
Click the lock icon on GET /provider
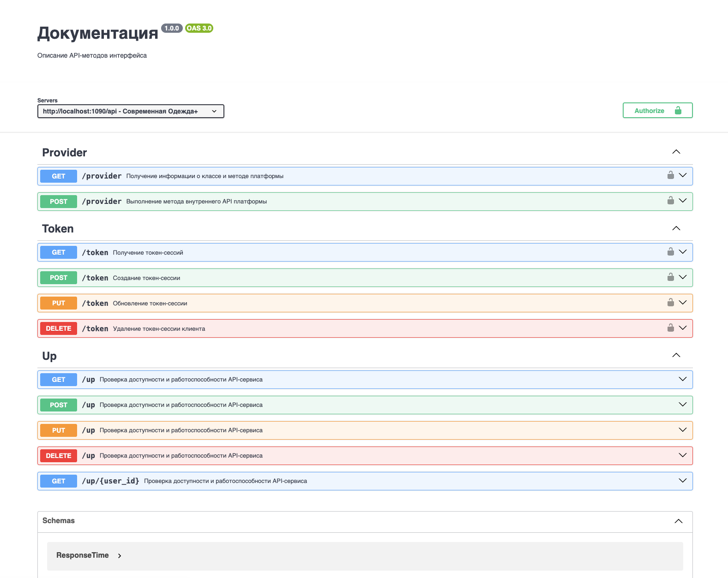coord(670,175)
